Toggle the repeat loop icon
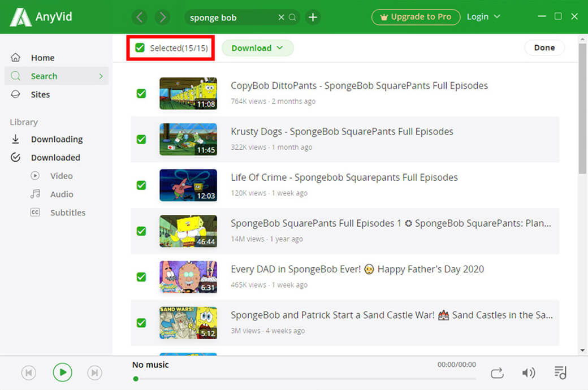This screenshot has height=390, width=588. pyautogui.click(x=497, y=372)
